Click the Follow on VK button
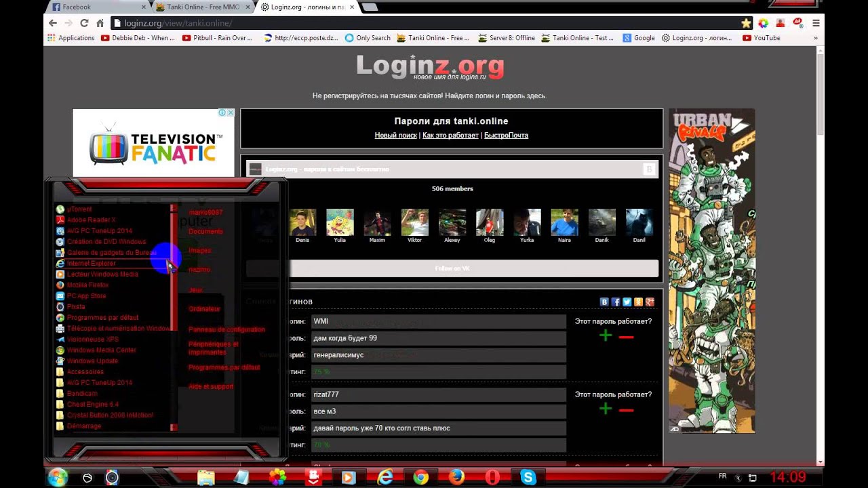This screenshot has width=868, height=488. tap(452, 268)
